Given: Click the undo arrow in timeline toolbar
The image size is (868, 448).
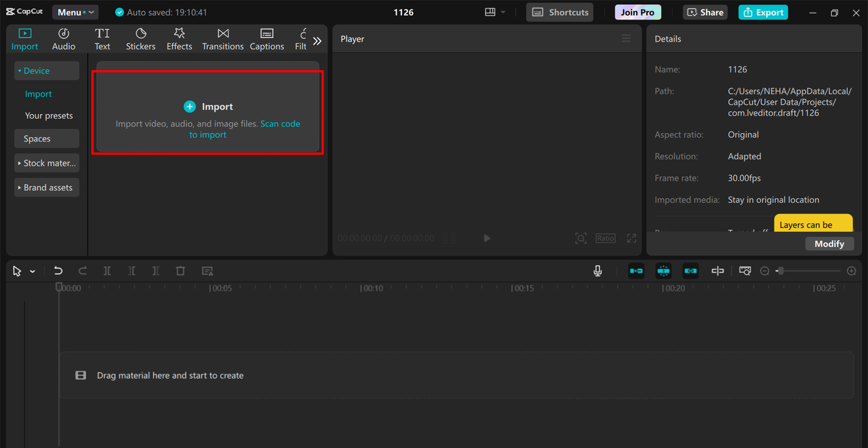Looking at the screenshot, I should [58, 271].
